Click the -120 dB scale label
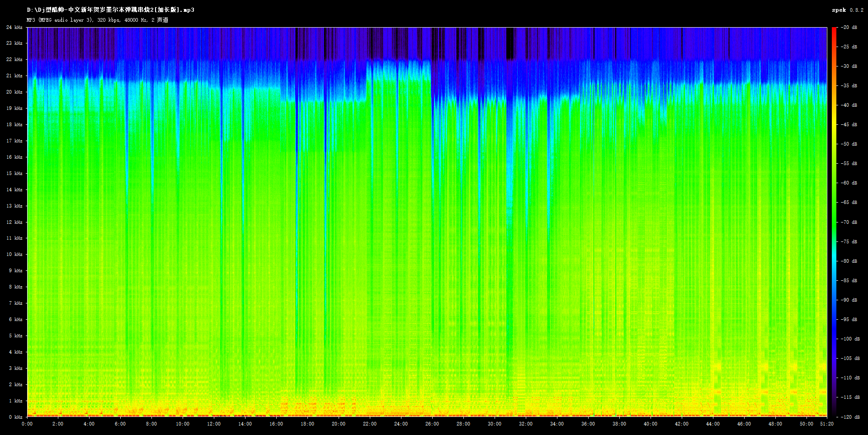Image resolution: width=868 pixels, height=435 pixels. [849, 417]
